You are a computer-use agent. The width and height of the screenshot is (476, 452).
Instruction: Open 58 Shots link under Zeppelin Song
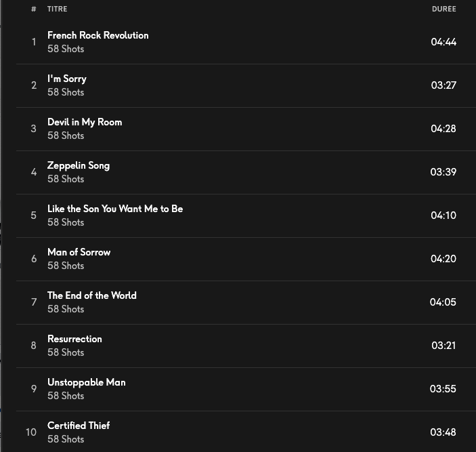(x=66, y=179)
